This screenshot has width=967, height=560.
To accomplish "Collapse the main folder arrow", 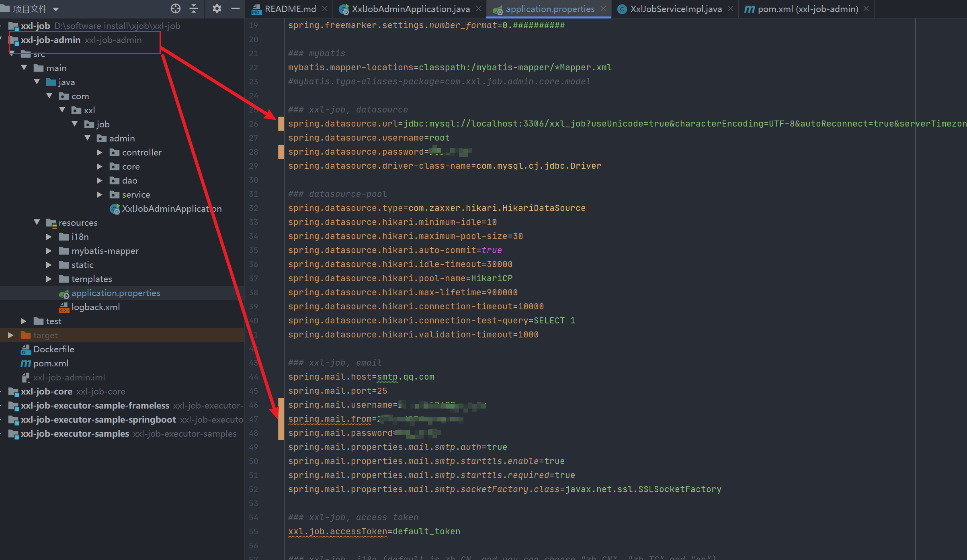I will click(x=24, y=68).
